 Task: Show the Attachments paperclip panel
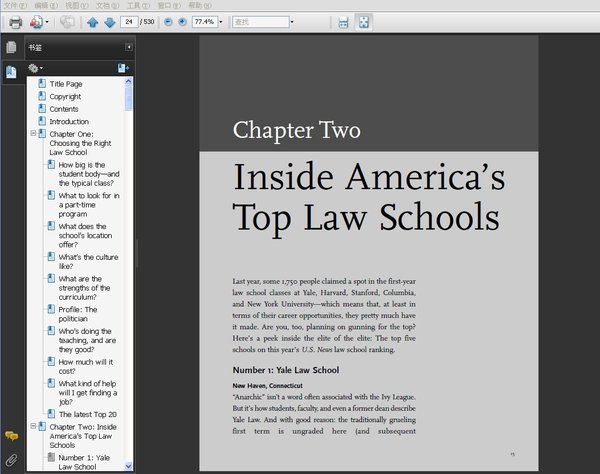(11, 460)
